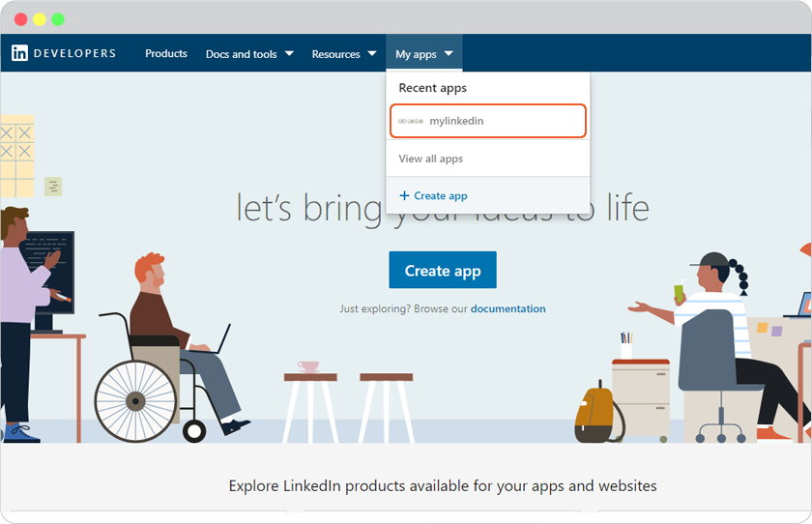This screenshot has height=524, width=812.
Task: Click the blue Create app button
Action: (443, 271)
